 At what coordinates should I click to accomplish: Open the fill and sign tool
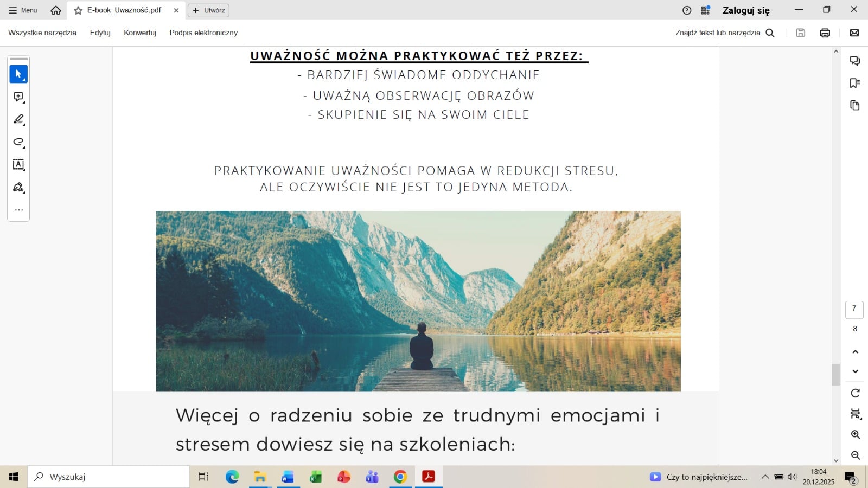18,188
